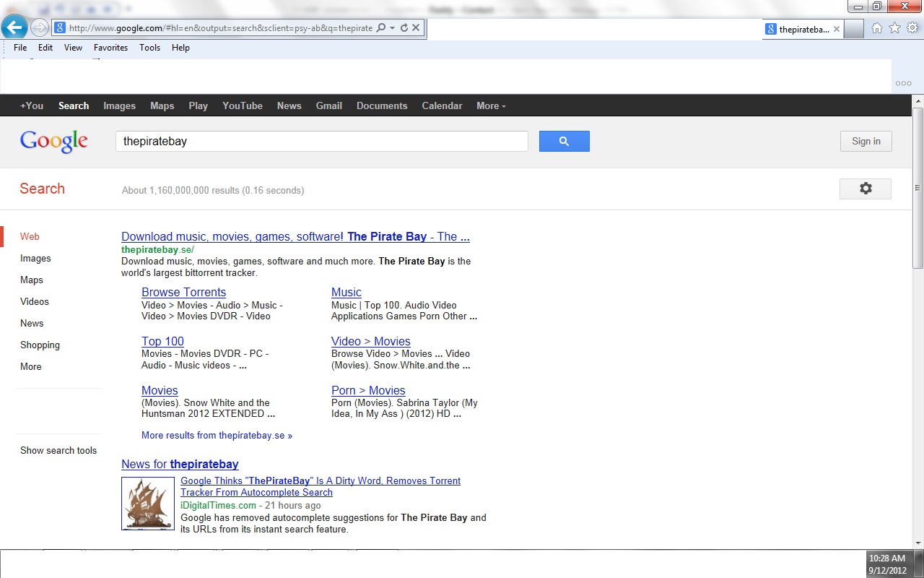
Task: Open the Top 100 sitelink
Action: pos(162,341)
